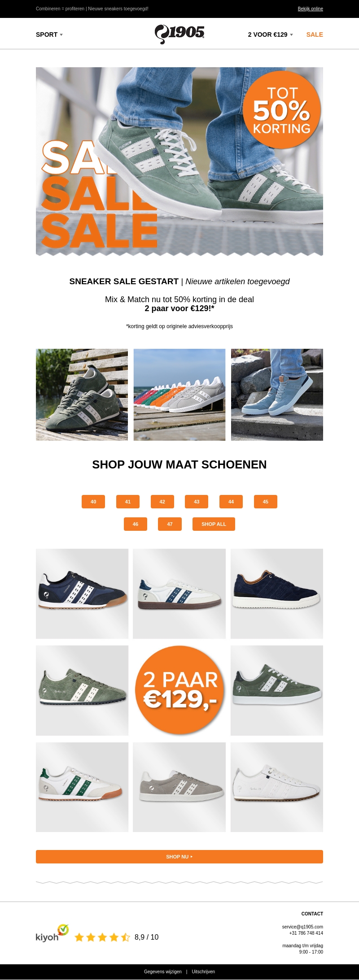Open the SALE menu item

pyautogui.click(x=315, y=35)
